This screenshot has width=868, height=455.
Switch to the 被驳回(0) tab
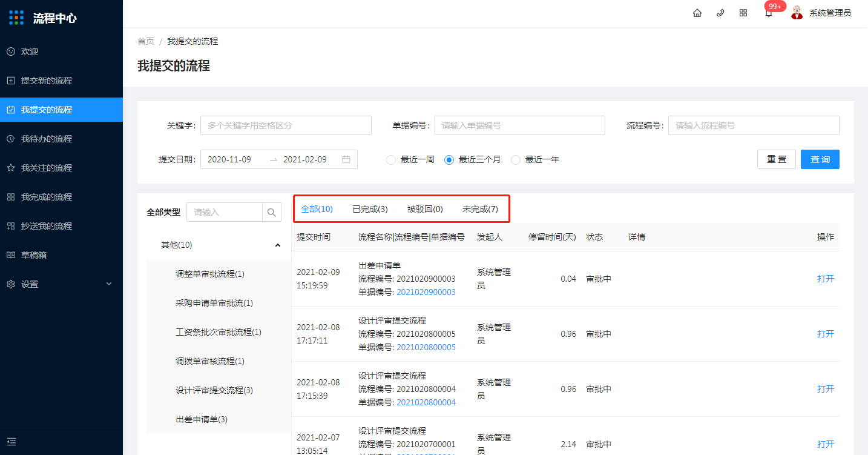425,209
